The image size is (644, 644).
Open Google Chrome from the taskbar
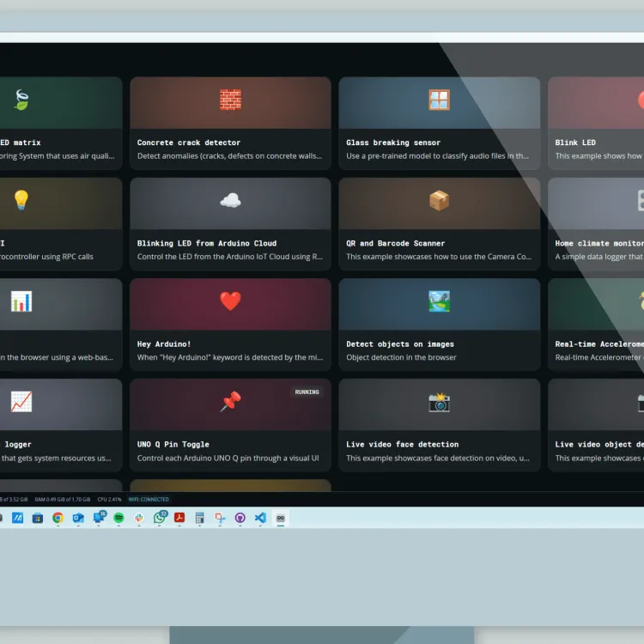(58, 518)
